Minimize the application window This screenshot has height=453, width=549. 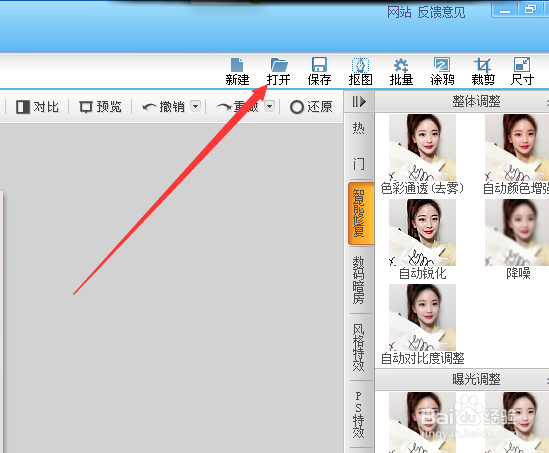click(505, 10)
